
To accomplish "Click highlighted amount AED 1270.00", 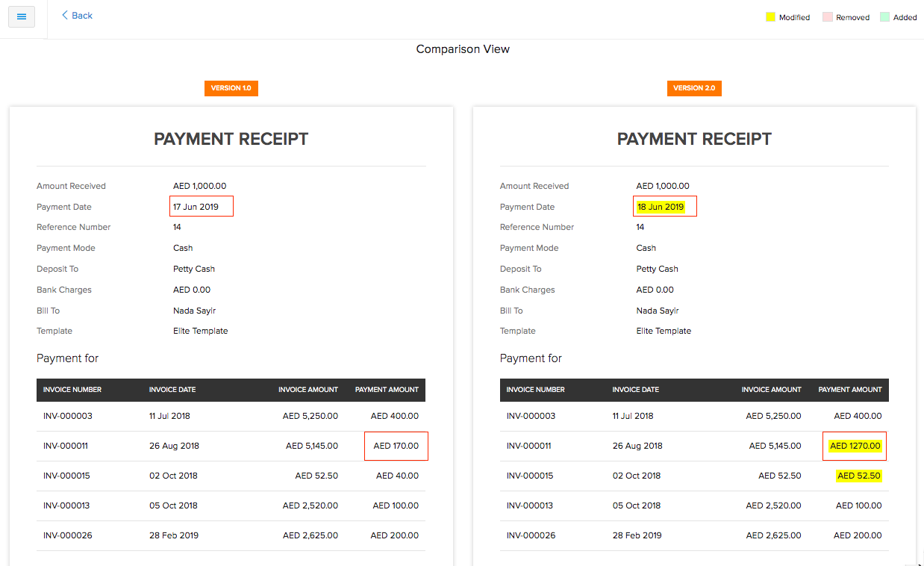I will 855,446.
